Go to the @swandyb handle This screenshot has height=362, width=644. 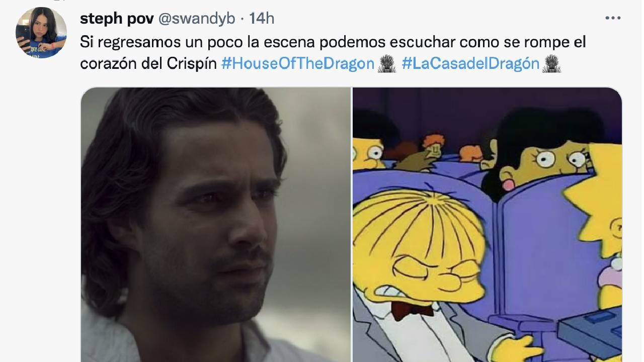click(197, 19)
